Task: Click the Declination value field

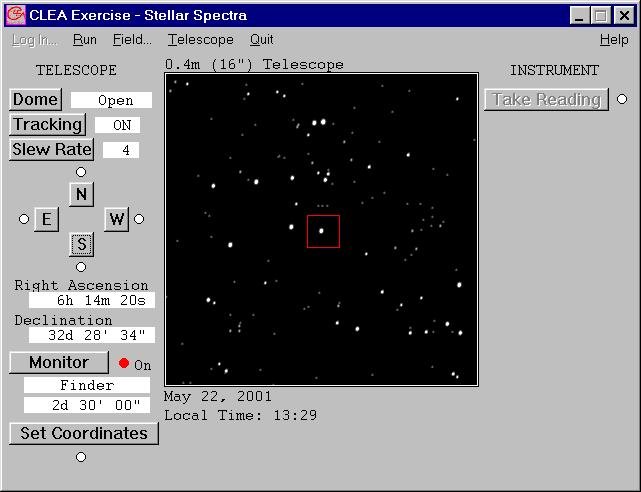Action: (91, 335)
